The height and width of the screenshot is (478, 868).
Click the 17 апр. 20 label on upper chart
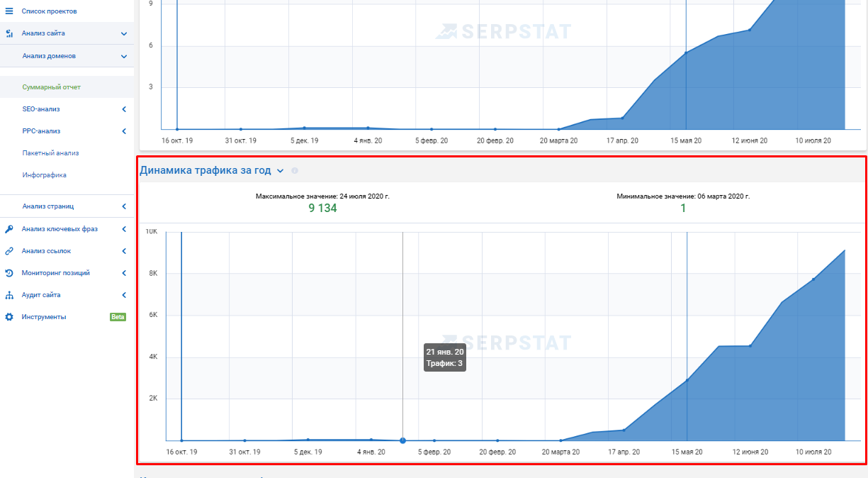(x=623, y=141)
